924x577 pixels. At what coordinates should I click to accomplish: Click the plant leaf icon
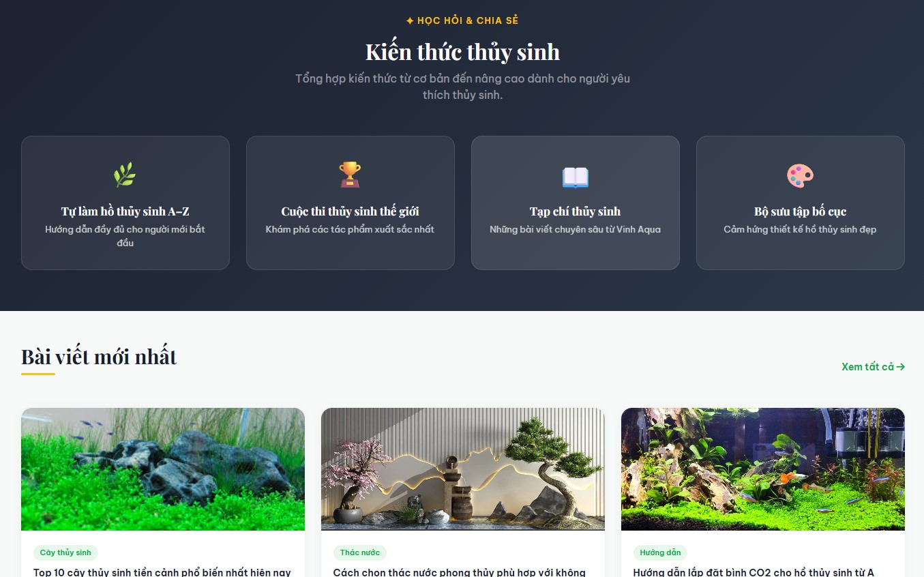(x=125, y=175)
